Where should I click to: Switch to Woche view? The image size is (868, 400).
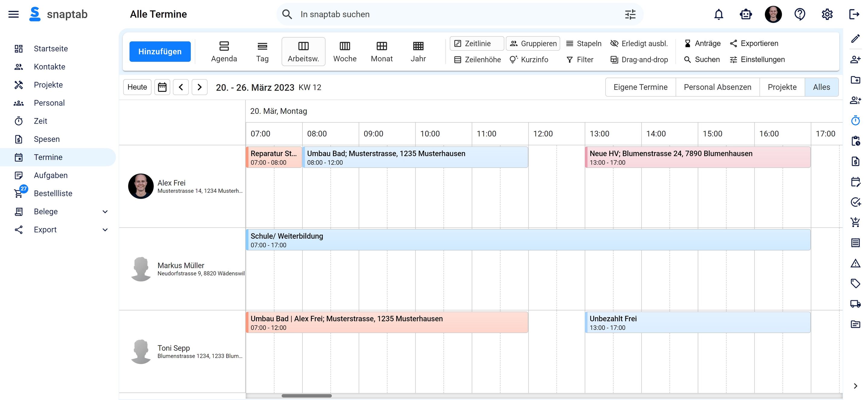(x=345, y=52)
